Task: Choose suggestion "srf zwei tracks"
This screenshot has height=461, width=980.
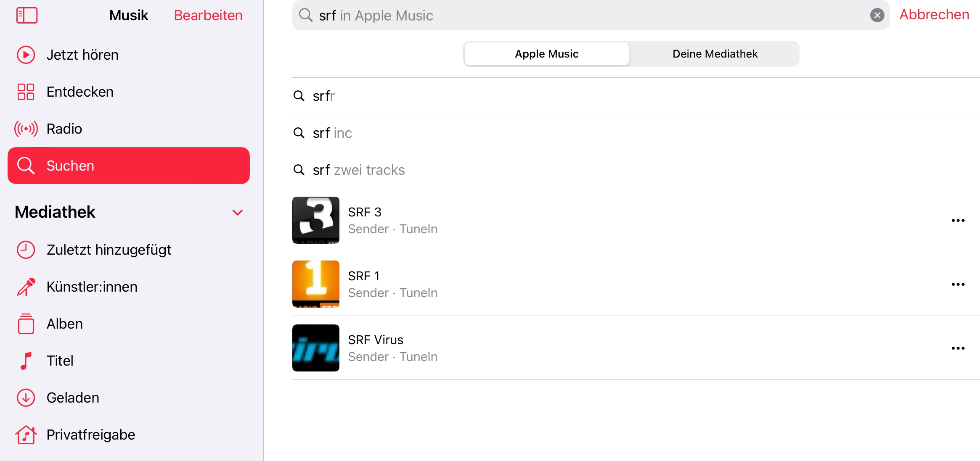Action: point(358,170)
